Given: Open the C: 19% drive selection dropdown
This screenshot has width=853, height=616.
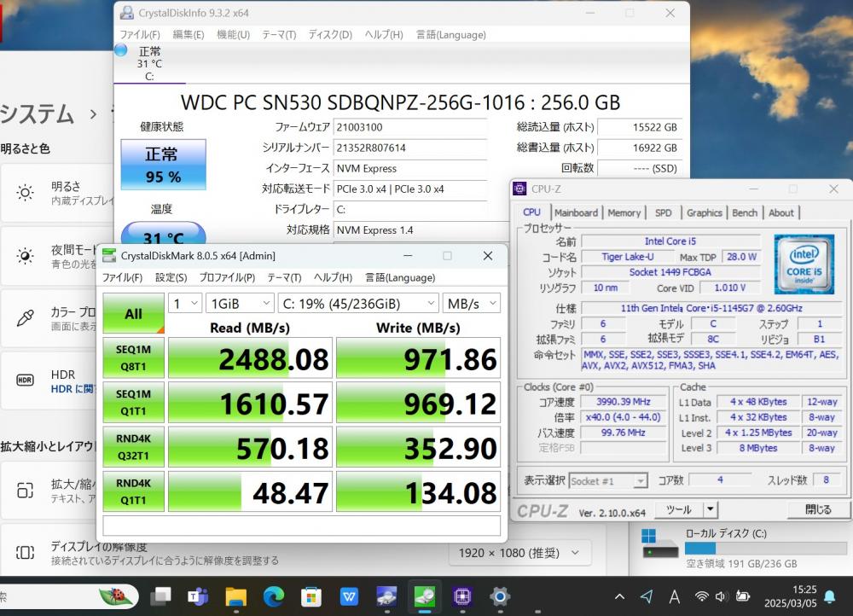Looking at the screenshot, I should point(358,303).
